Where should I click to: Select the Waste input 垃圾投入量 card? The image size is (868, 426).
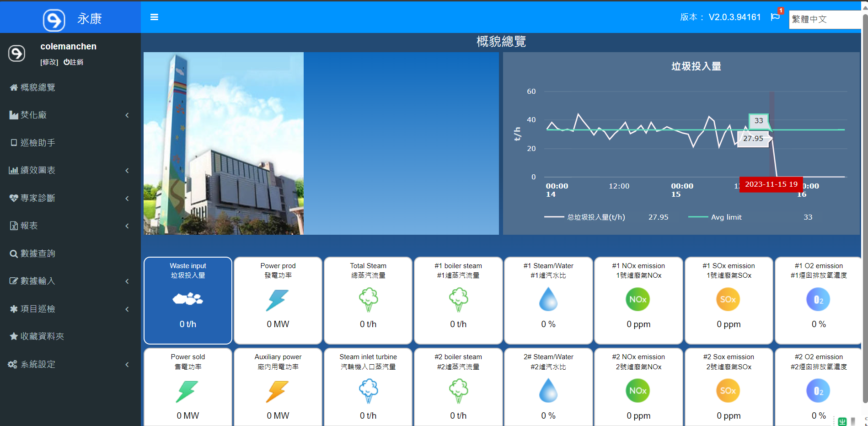[188, 300]
